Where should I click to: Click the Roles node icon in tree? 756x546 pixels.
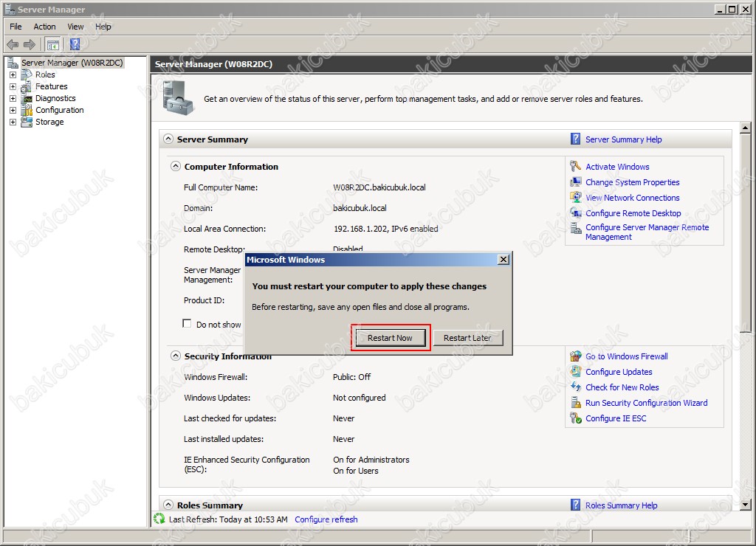click(x=27, y=75)
